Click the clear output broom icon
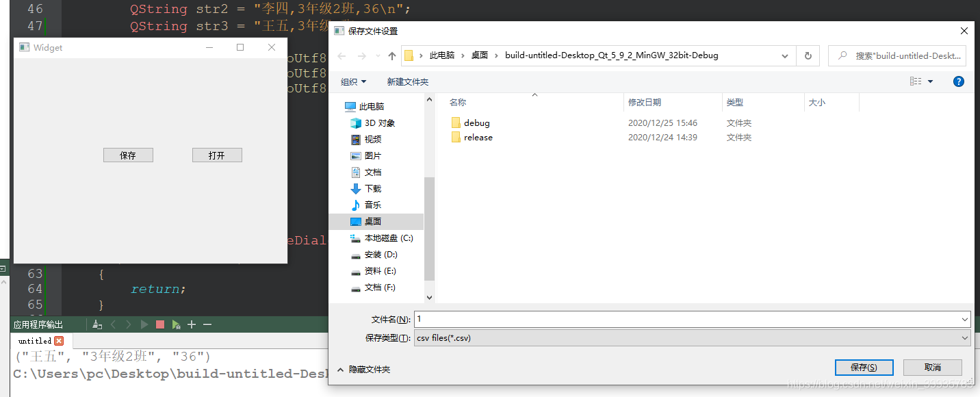Screen dimensions: 980x397 [97, 324]
